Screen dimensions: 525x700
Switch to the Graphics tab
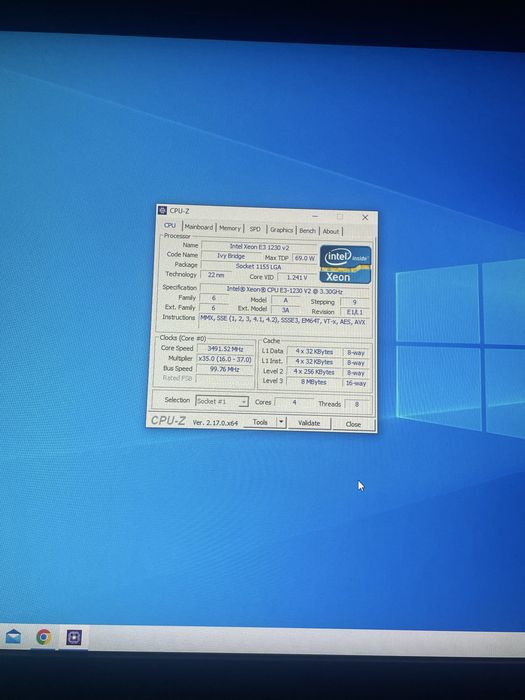click(x=281, y=230)
